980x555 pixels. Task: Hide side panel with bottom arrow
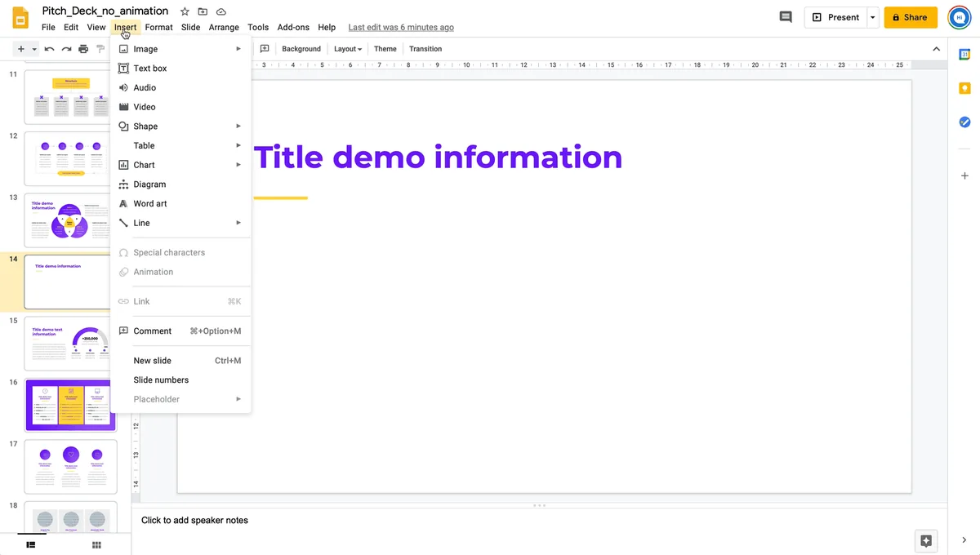coord(964,539)
